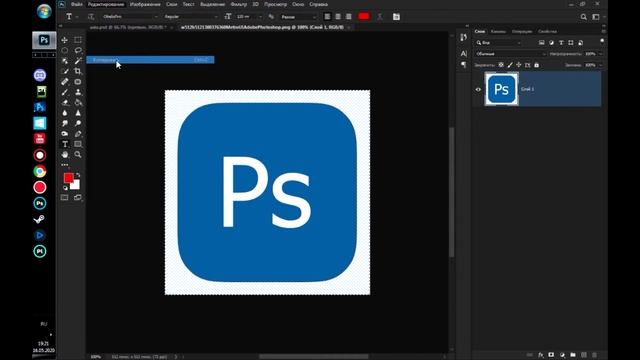Select the Rectangle shape tool
640x360 pixels.
coord(78,144)
